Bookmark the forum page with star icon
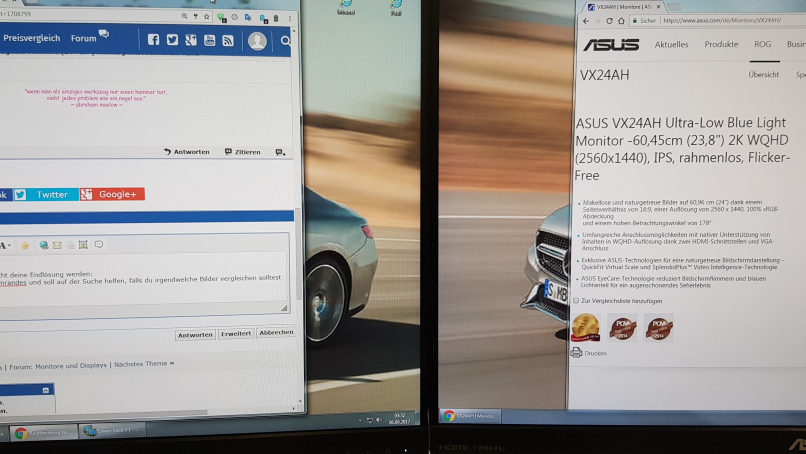This screenshot has width=806, height=454. click(207, 16)
